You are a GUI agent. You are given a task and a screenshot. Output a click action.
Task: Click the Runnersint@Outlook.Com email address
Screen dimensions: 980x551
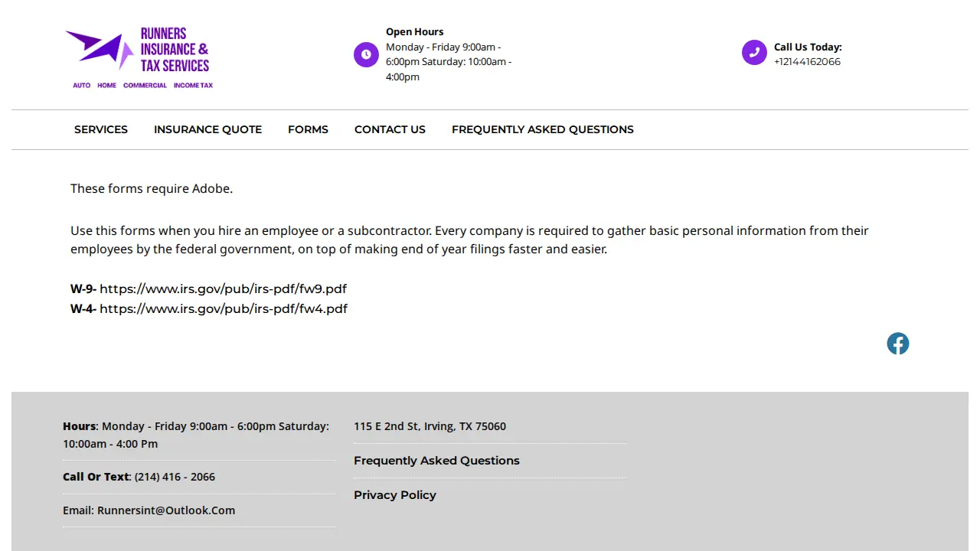pos(166,510)
